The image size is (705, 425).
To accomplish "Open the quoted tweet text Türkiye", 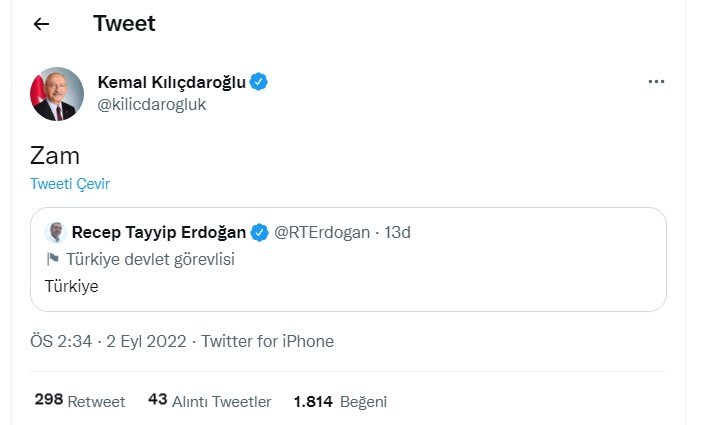I will (72, 286).
